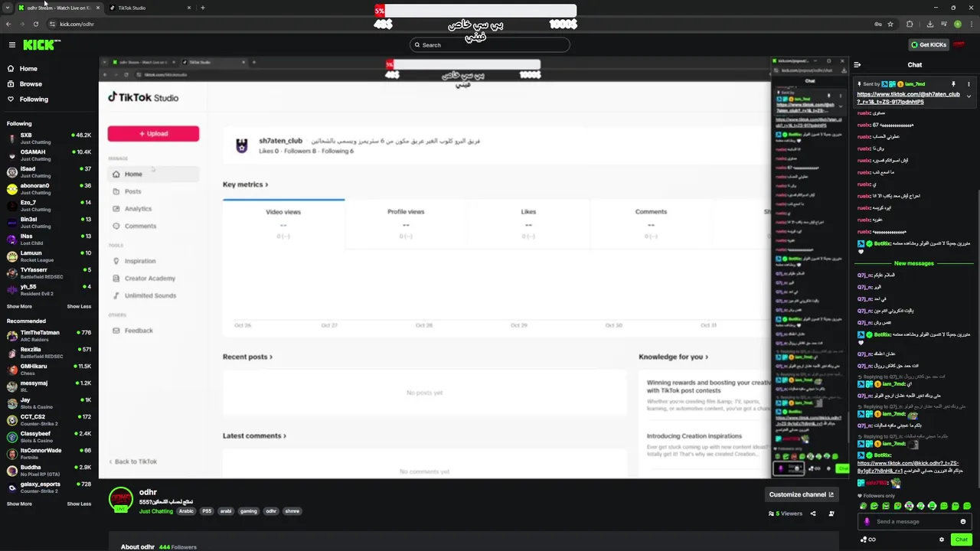Click odhr channel avatar
Image resolution: width=980 pixels, height=551 pixels.
pyautogui.click(x=120, y=500)
